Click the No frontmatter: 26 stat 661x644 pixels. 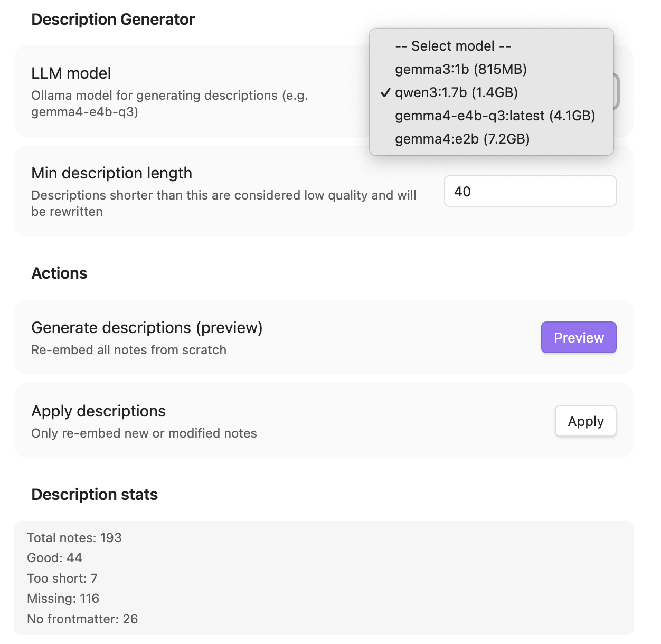click(x=82, y=619)
